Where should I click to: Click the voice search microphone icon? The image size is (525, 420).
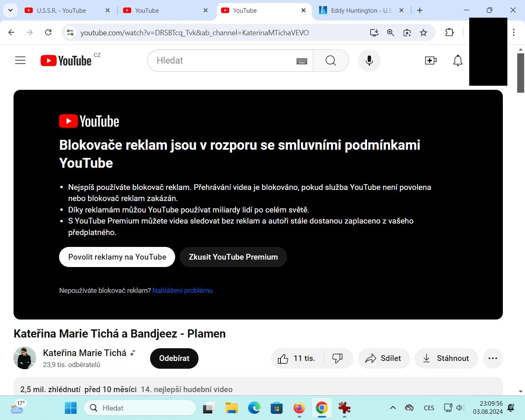click(369, 61)
